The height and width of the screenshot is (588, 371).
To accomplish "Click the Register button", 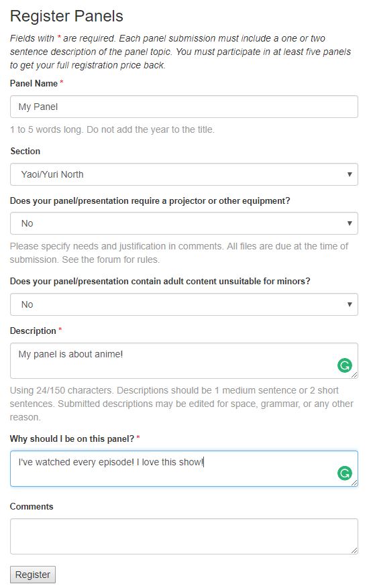I will click(33, 575).
